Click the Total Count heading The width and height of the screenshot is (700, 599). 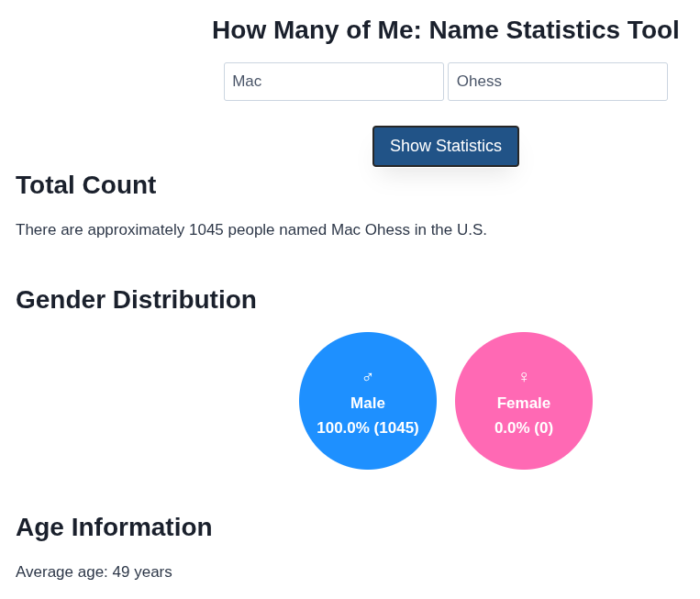[86, 185]
